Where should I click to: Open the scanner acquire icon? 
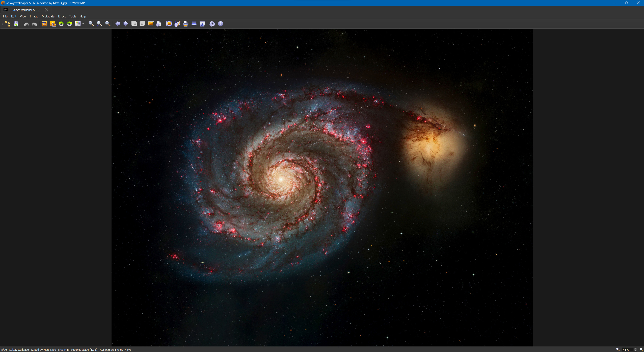(x=194, y=24)
